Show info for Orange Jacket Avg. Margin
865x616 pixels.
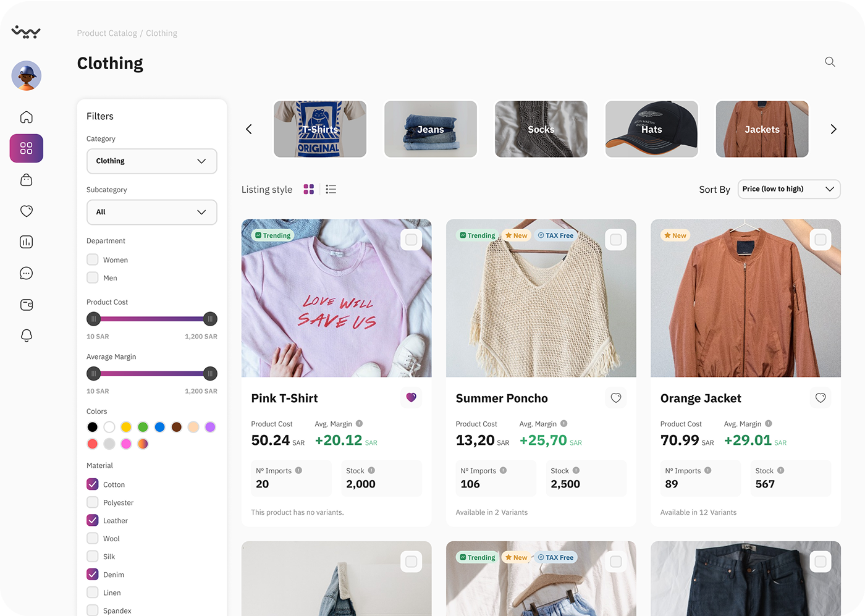point(768,424)
